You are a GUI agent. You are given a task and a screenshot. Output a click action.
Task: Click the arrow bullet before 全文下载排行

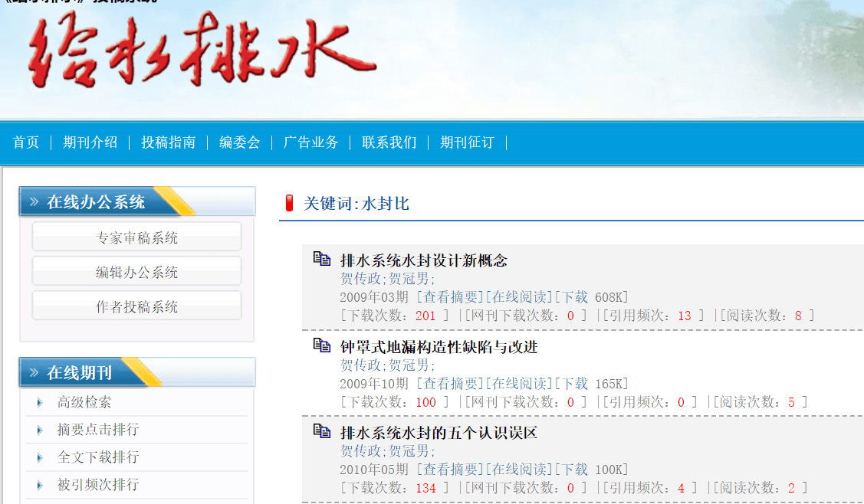[40, 458]
